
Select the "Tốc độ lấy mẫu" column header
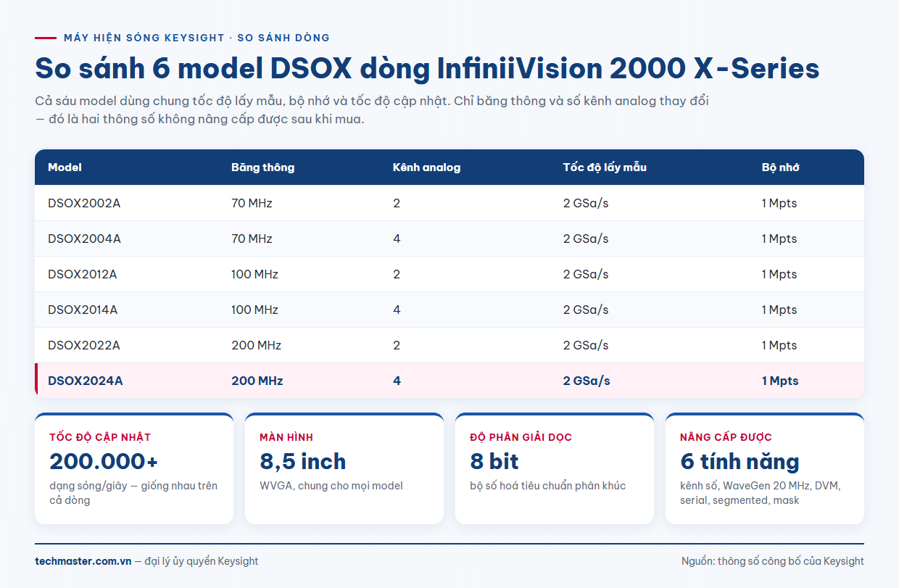pyautogui.click(x=605, y=167)
